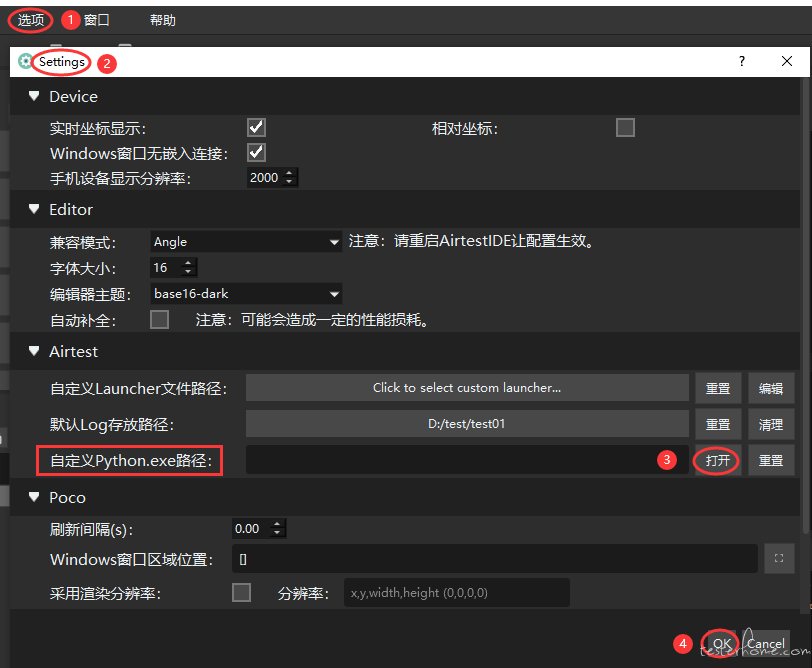812x668 pixels.
Task: Click the 分辨率 x,y,width,height field
Action: [457, 592]
